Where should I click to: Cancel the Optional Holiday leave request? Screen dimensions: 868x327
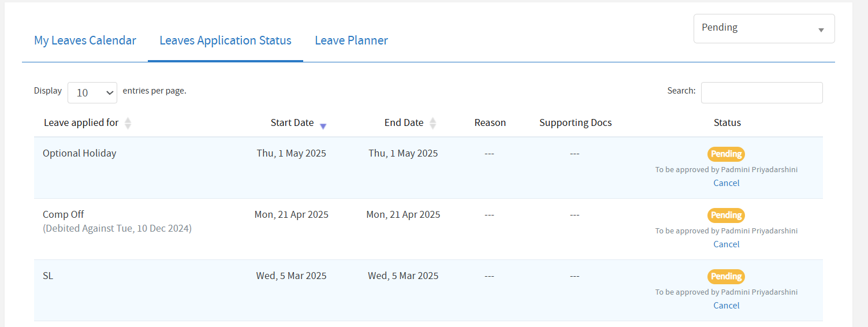coord(726,183)
